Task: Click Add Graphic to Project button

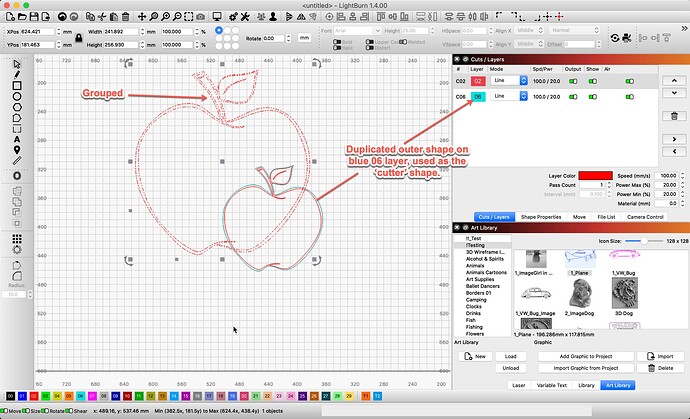Action: point(586,357)
